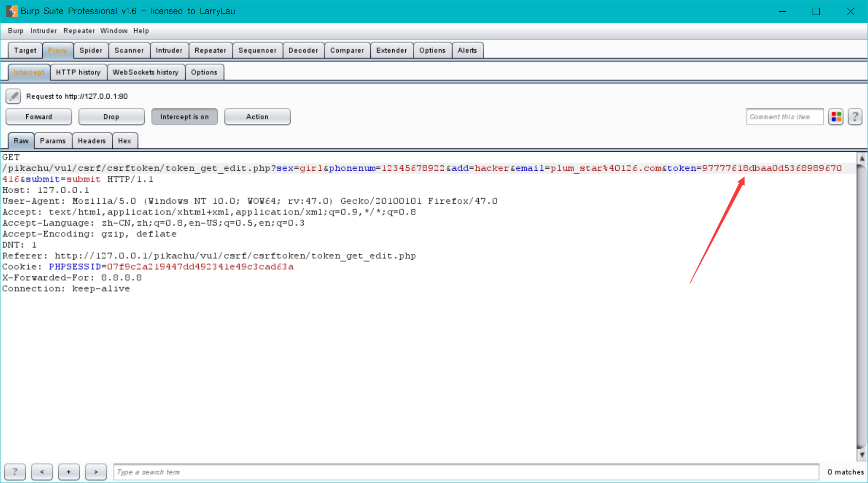Switch to the Sequencer tab
The height and width of the screenshot is (483, 868).
(258, 51)
